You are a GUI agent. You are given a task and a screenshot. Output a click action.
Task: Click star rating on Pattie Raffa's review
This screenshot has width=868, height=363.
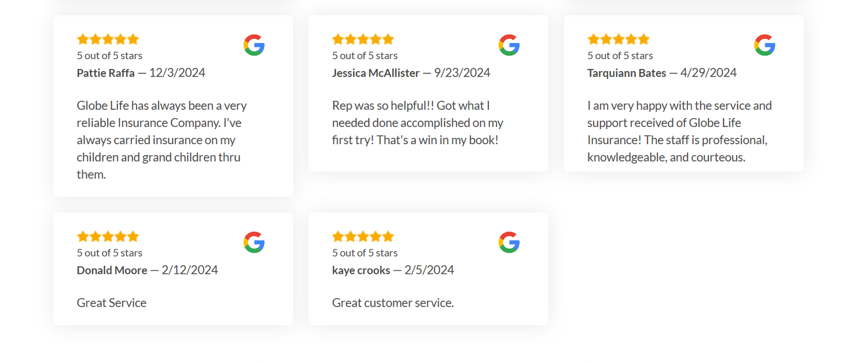click(x=108, y=39)
